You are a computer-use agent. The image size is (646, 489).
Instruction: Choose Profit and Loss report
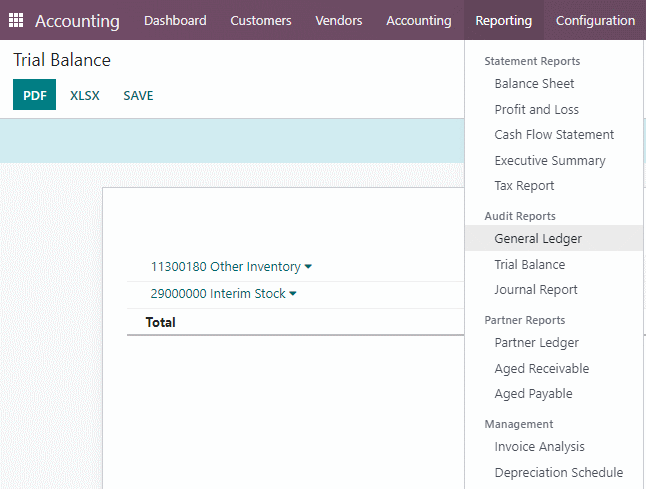(536, 110)
